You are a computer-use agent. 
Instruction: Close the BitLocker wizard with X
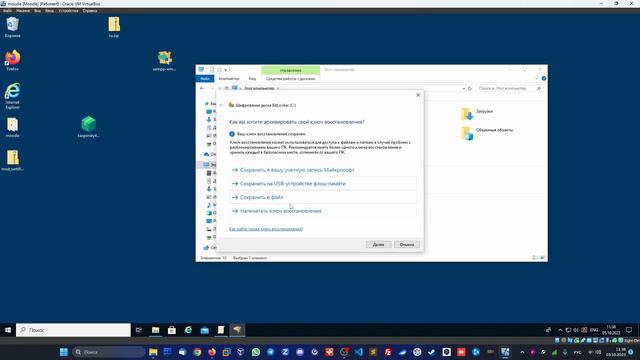pyautogui.click(x=418, y=95)
